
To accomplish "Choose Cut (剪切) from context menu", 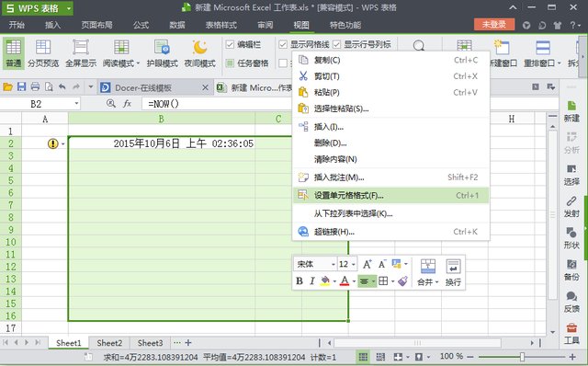I will click(390, 76).
